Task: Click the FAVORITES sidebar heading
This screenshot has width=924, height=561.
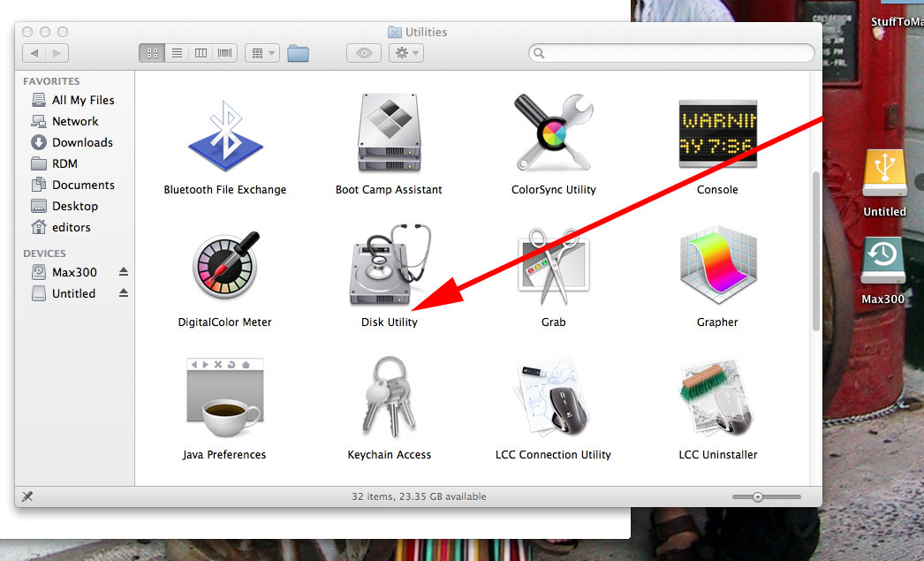Action: click(51, 81)
